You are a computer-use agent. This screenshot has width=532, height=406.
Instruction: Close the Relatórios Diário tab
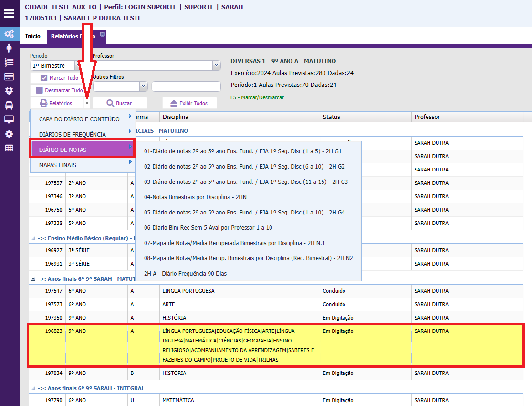tap(102, 34)
